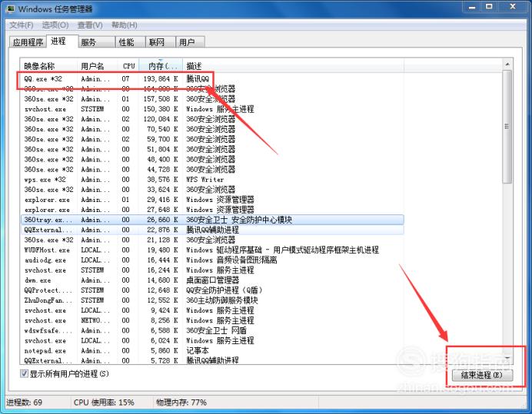Select explorer.exe row using 29,416 K

(x=212, y=200)
